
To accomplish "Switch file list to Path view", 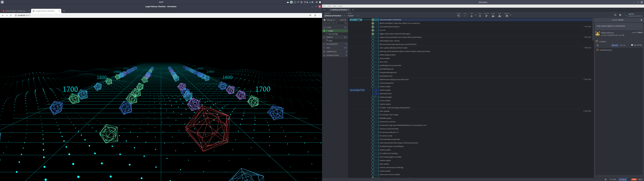I will click(x=615, y=45).
